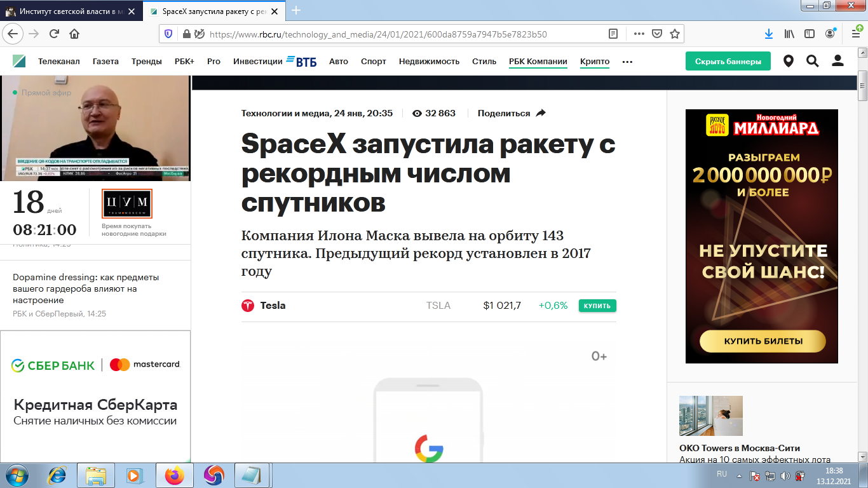
Task: Expand hidden icons in the system tray
Action: point(739,476)
